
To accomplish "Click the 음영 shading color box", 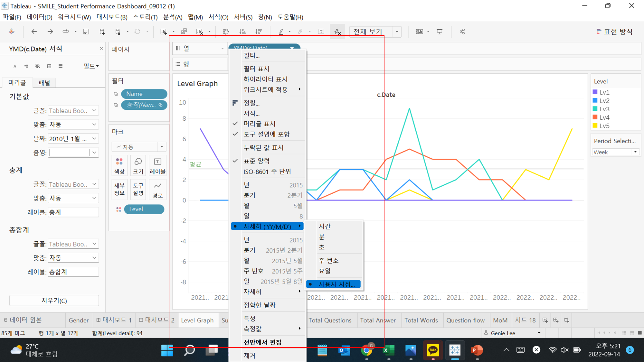I will tap(69, 153).
